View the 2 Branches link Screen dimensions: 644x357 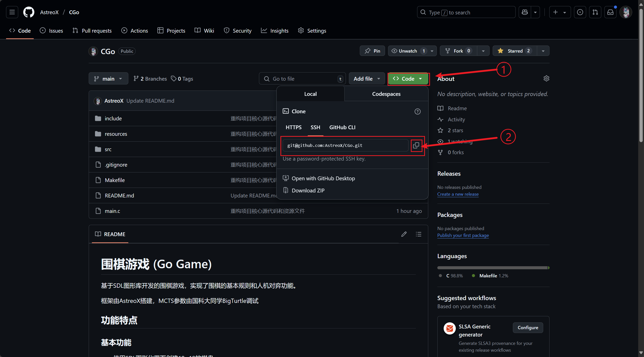[x=150, y=79]
